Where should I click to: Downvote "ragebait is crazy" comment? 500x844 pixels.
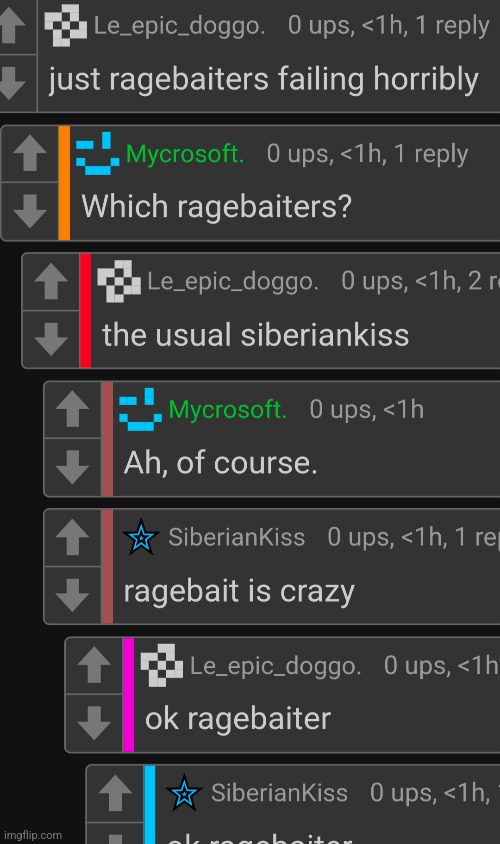pyautogui.click(x=73, y=594)
